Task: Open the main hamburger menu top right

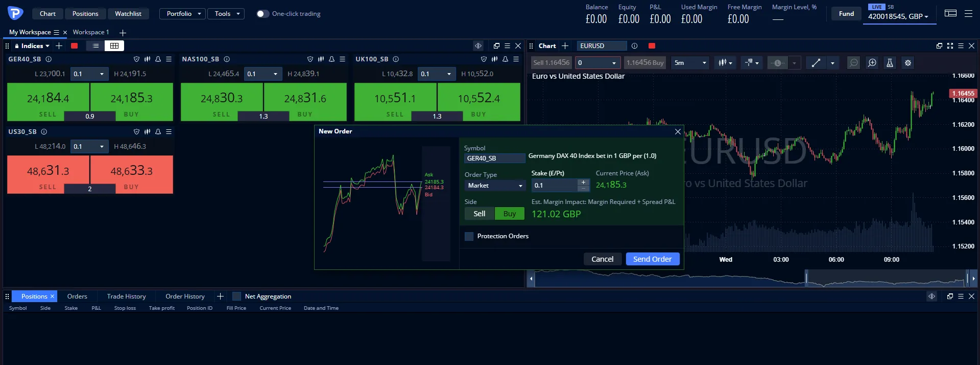Action: pos(968,14)
